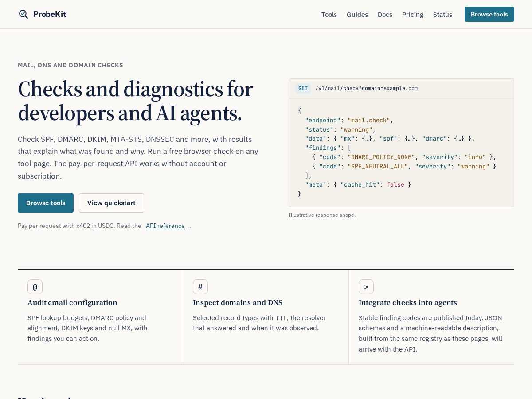Click the "MAIL, DNS AND DOMAIN CHECKS" label
The height and width of the screenshot is (399, 532).
[70, 65]
